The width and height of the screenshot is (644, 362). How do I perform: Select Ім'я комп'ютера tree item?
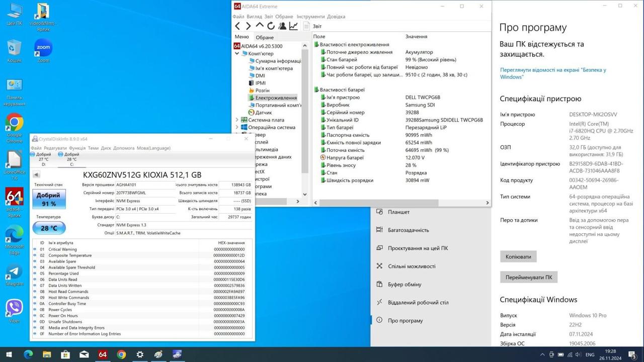point(270,68)
